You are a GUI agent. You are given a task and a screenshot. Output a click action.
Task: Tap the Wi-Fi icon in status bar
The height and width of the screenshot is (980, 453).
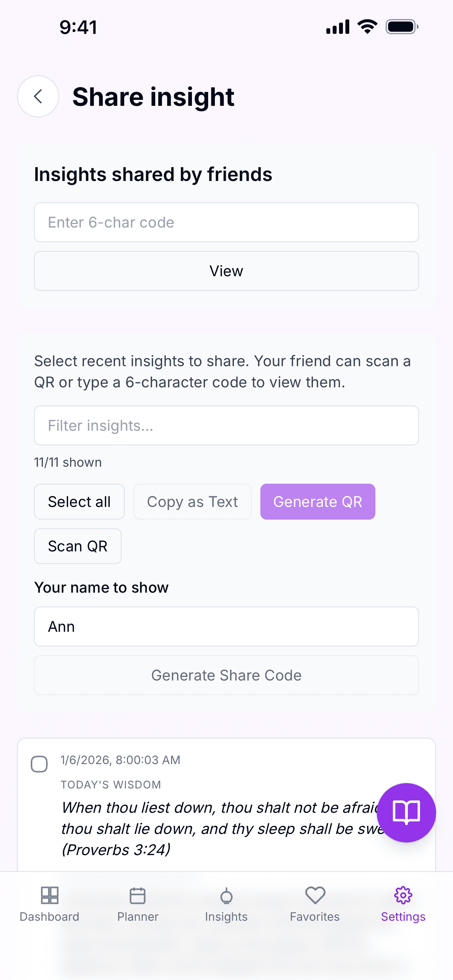[366, 26]
